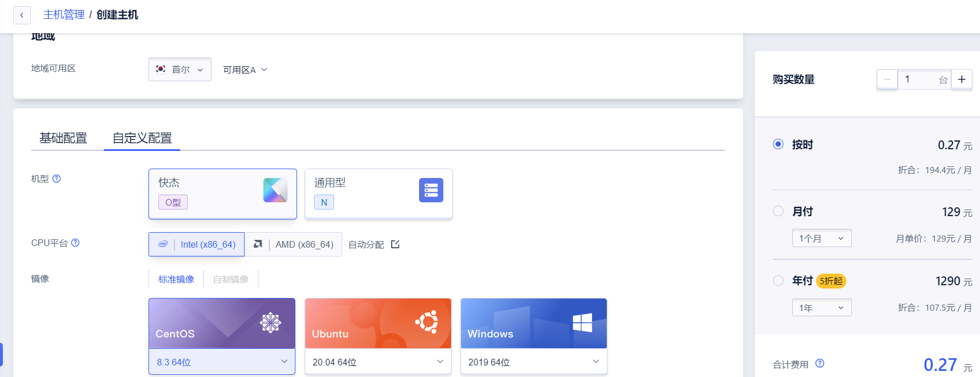Select the 快杰 machine type card
The image size is (980, 377).
pyautogui.click(x=223, y=193)
